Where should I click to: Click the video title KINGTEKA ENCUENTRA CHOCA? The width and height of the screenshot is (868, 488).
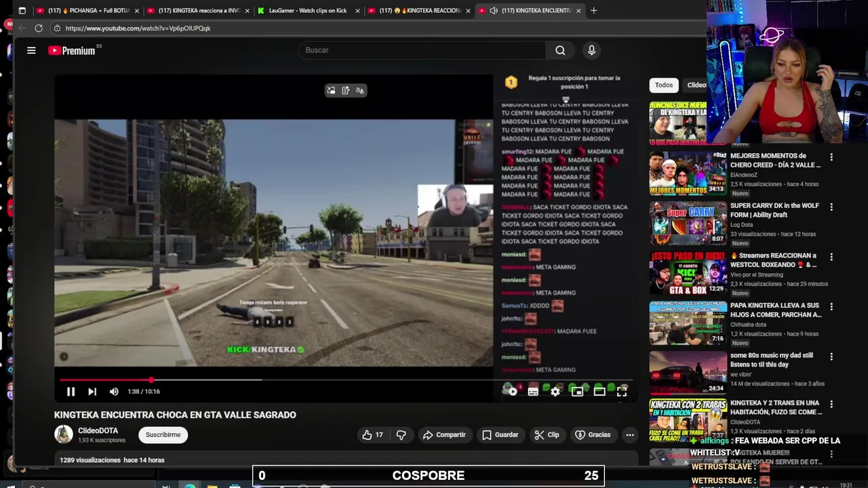pyautogui.click(x=175, y=415)
